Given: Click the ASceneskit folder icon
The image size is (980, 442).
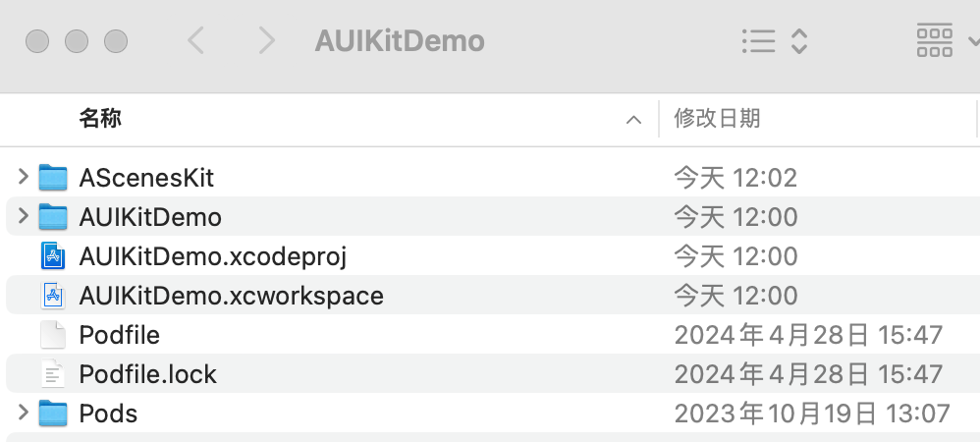Looking at the screenshot, I should click(52, 178).
